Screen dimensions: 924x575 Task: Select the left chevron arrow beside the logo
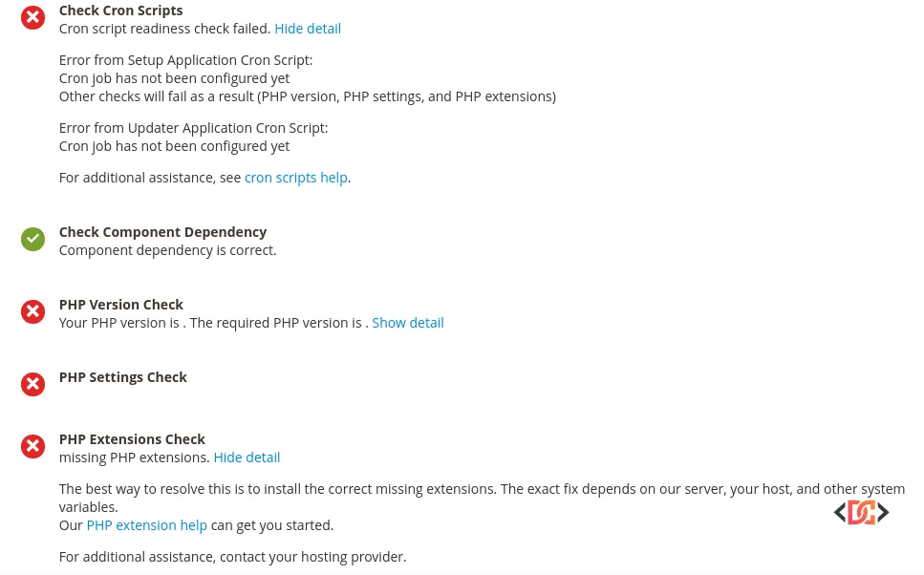tap(840, 512)
